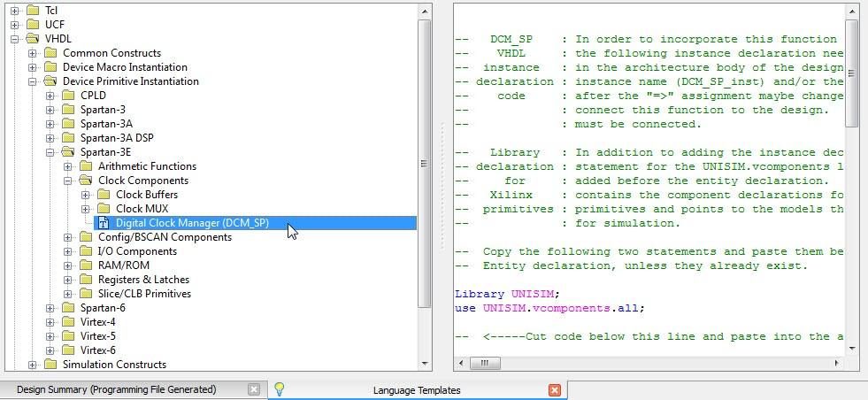Expand Clock MUX node
The height and width of the screenshot is (400, 868).
[85, 209]
